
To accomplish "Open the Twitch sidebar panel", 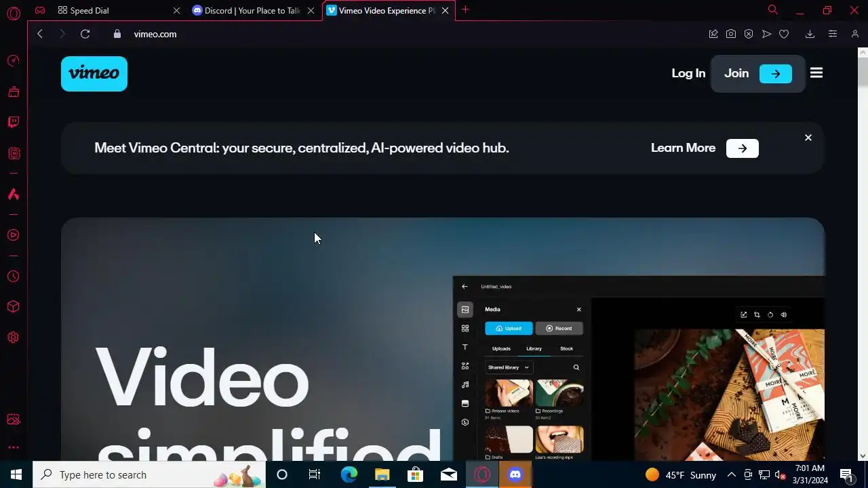I will point(13,122).
